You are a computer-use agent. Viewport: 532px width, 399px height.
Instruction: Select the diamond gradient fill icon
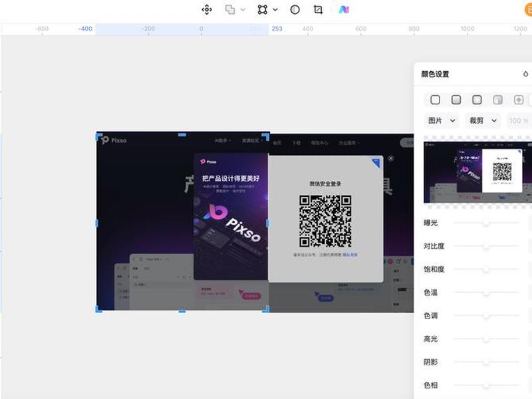pyautogui.click(x=519, y=100)
